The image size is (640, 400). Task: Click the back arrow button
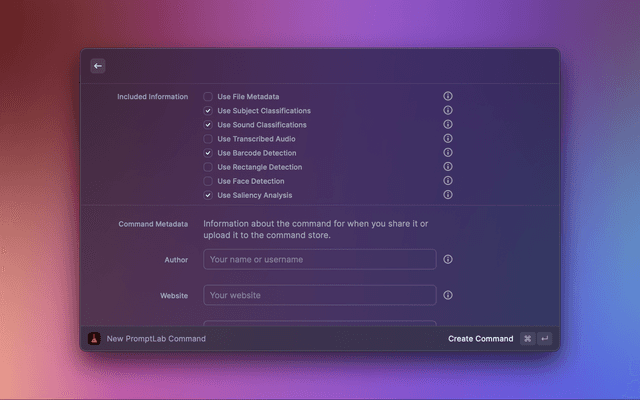click(97, 66)
